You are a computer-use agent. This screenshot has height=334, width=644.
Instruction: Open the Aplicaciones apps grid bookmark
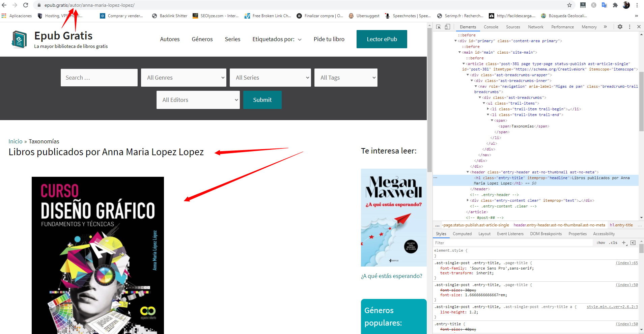pyautogui.click(x=17, y=16)
